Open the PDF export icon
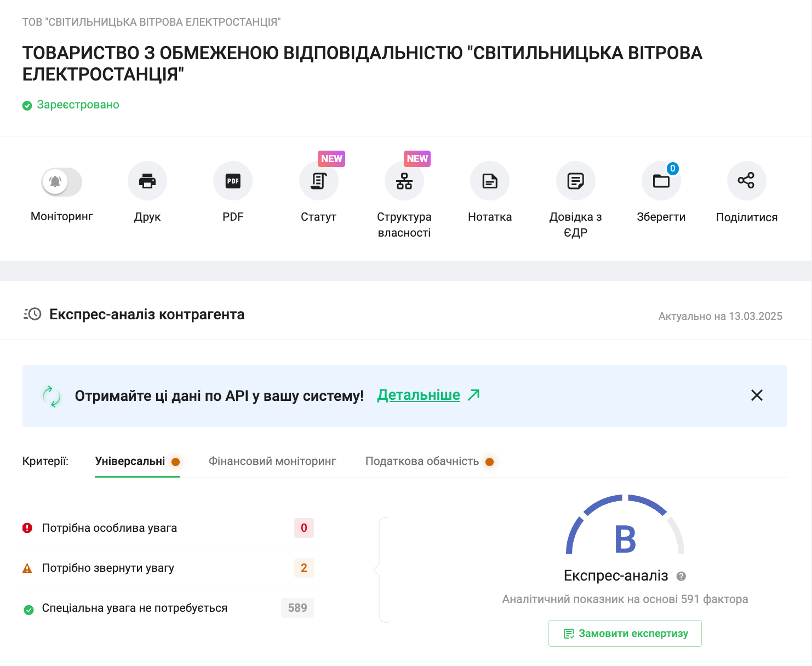 click(233, 181)
